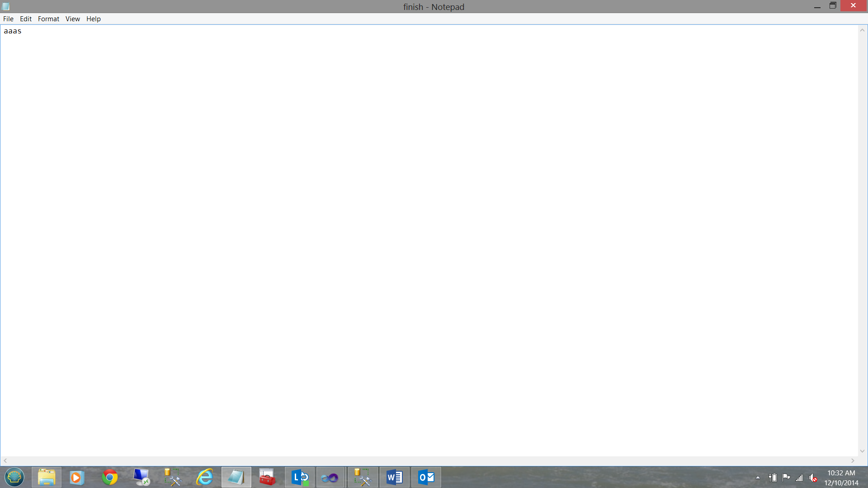Open the Help menu
This screenshot has width=868, height=488.
(94, 19)
